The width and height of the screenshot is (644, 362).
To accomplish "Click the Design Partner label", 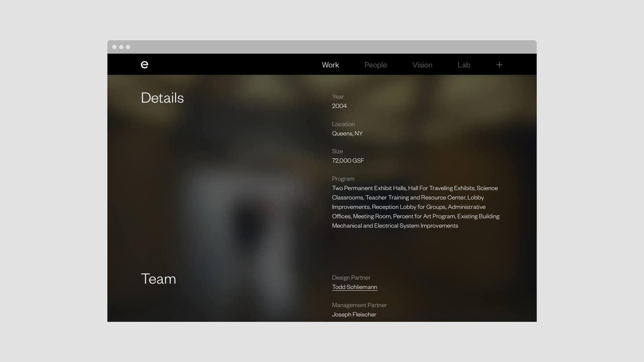I will tap(351, 278).
